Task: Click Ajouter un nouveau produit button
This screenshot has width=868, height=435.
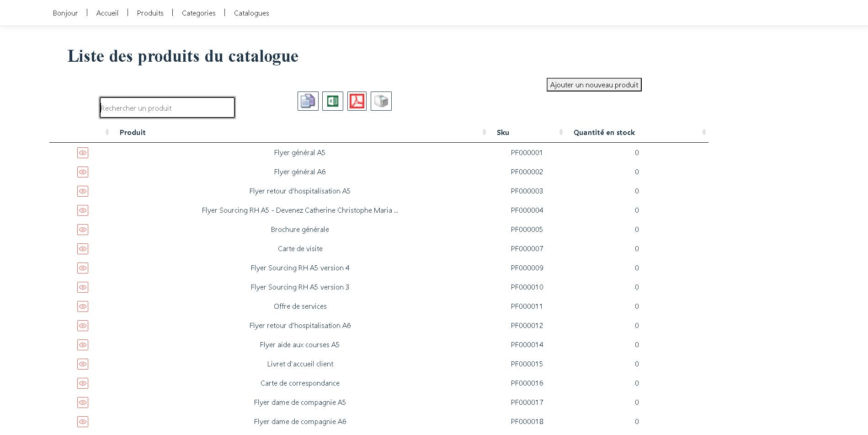Action: tap(594, 85)
